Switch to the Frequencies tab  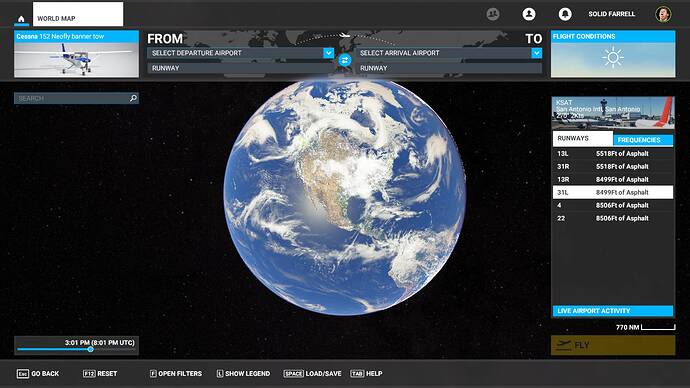643,140
